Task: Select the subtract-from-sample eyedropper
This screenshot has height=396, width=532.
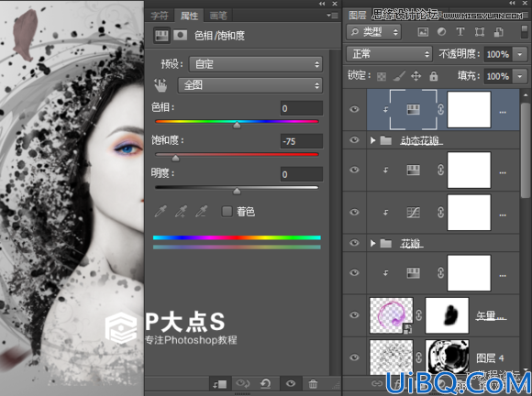Action: (201, 211)
